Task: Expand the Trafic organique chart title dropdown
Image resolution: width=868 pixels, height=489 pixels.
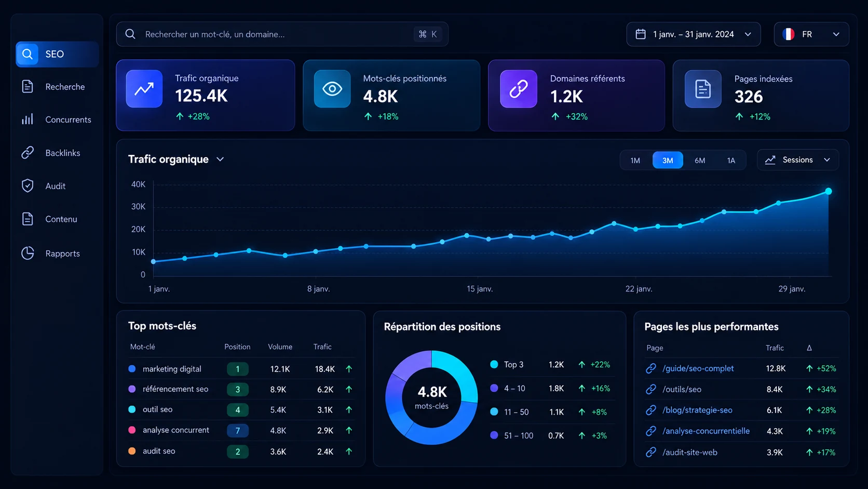Action: (220, 159)
